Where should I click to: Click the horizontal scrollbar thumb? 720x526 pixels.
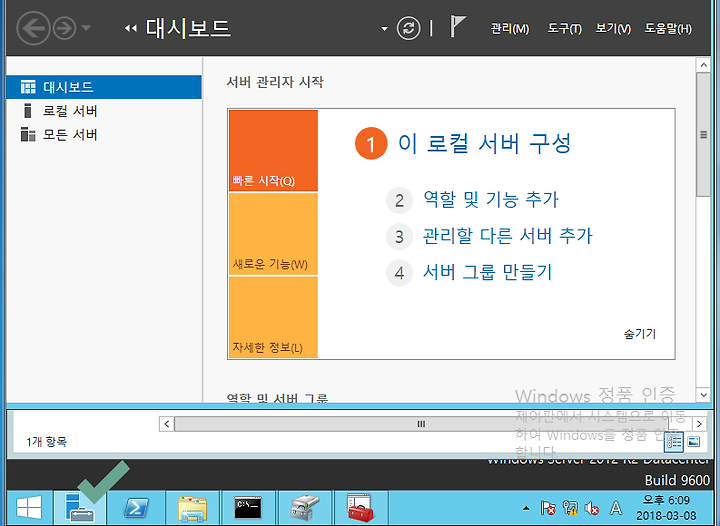tap(421, 424)
